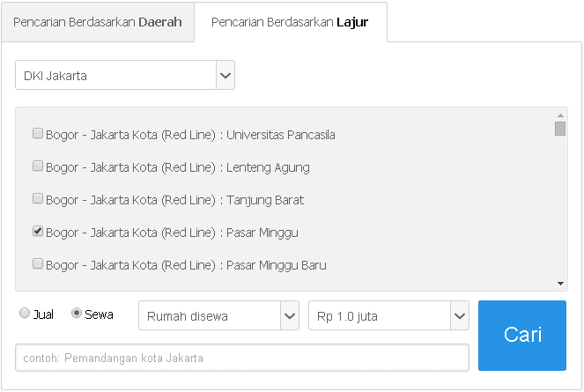The height and width of the screenshot is (392, 584).
Task: Tick the Tanjung Barat station checkbox
Action: [38, 199]
